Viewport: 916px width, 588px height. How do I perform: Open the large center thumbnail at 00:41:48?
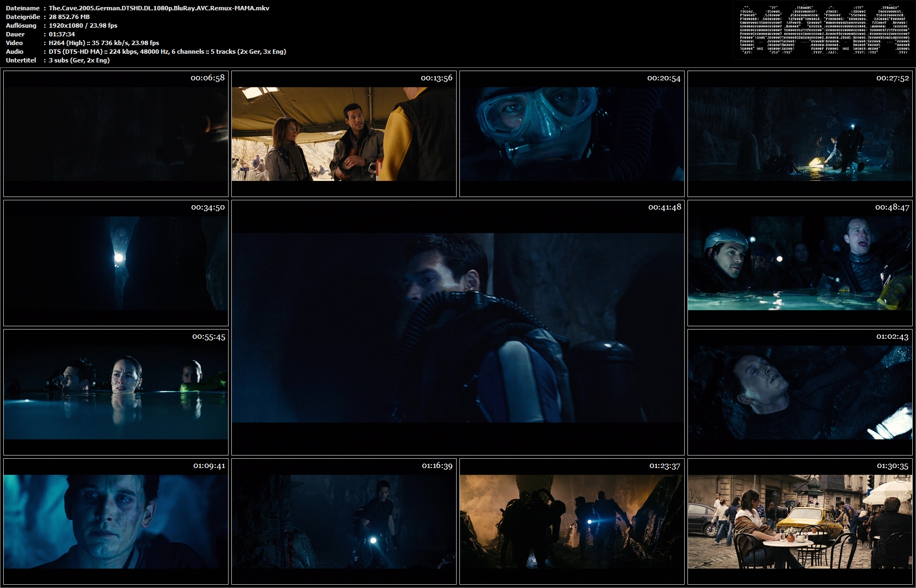tap(458, 327)
